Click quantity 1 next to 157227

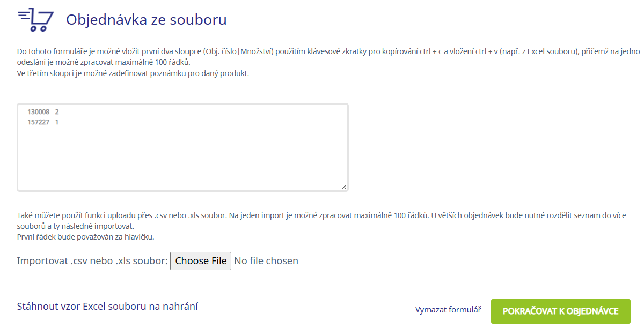tap(57, 122)
